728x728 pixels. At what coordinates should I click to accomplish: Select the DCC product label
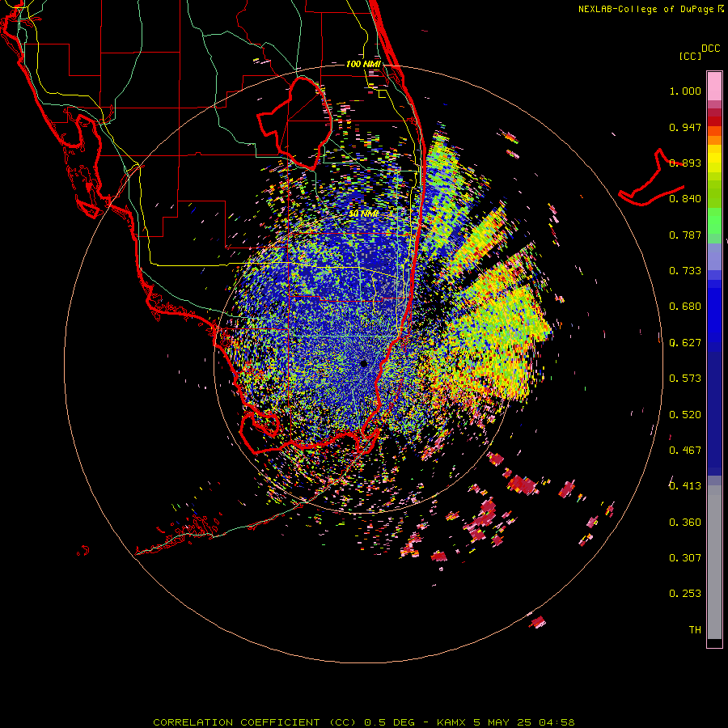pos(710,49)
